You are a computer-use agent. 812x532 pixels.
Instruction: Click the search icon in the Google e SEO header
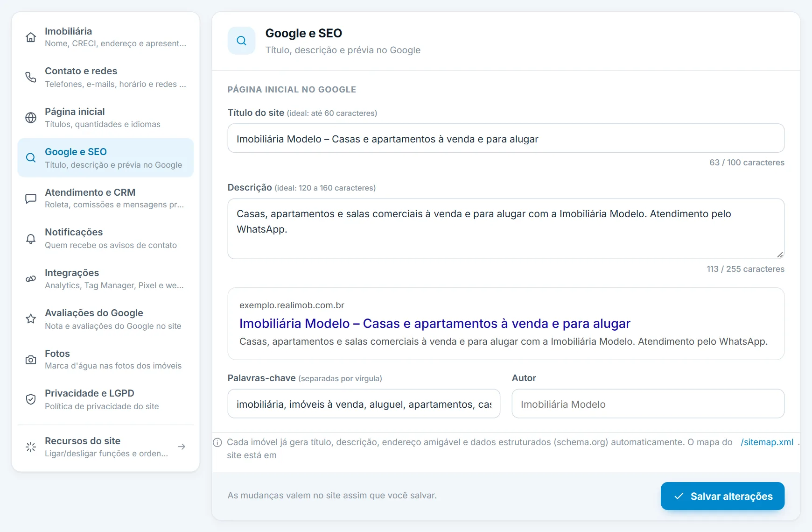click(242, 41)
